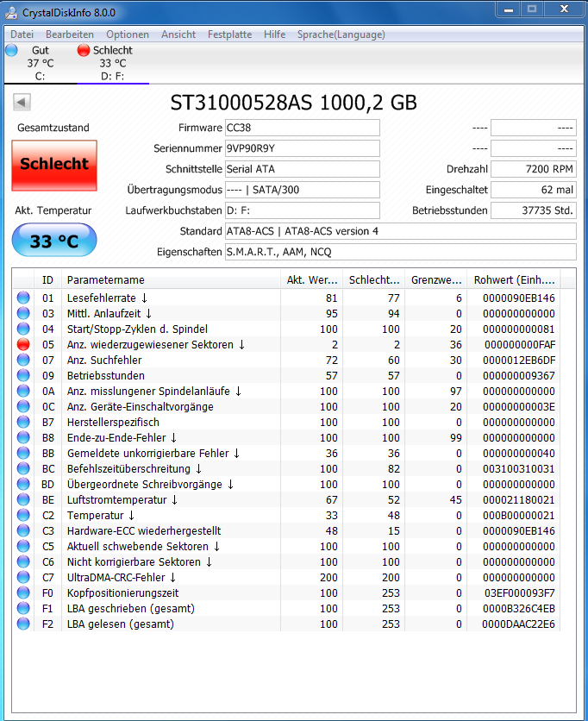Click red status icon for wiederzugewiesener Sektoren
Viewport: 588px width, 721px height.
click(23, 344)
